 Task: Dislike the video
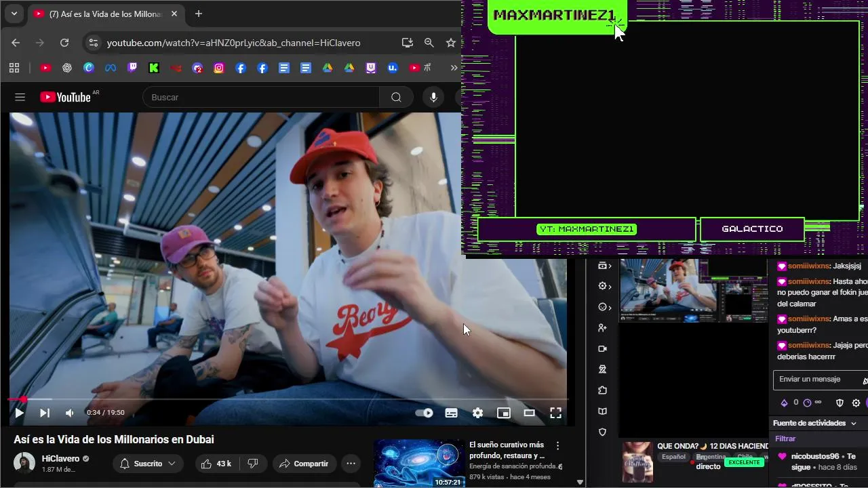[x=253, y=464]
